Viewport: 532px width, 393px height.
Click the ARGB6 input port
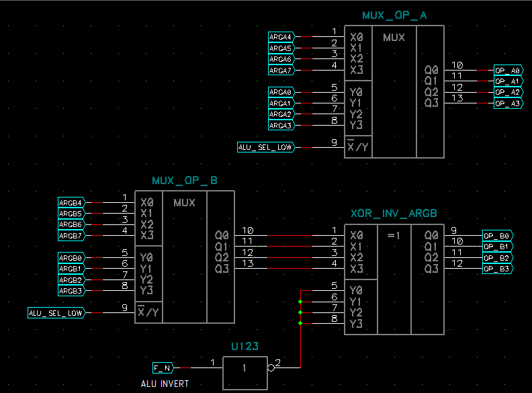click(x=71, y=224)
